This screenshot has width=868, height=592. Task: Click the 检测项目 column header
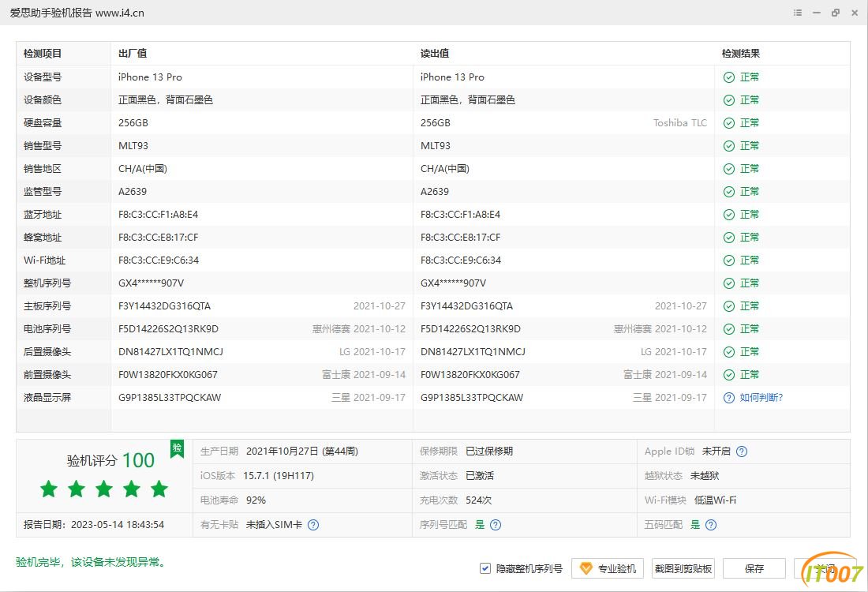coord(43,54)
